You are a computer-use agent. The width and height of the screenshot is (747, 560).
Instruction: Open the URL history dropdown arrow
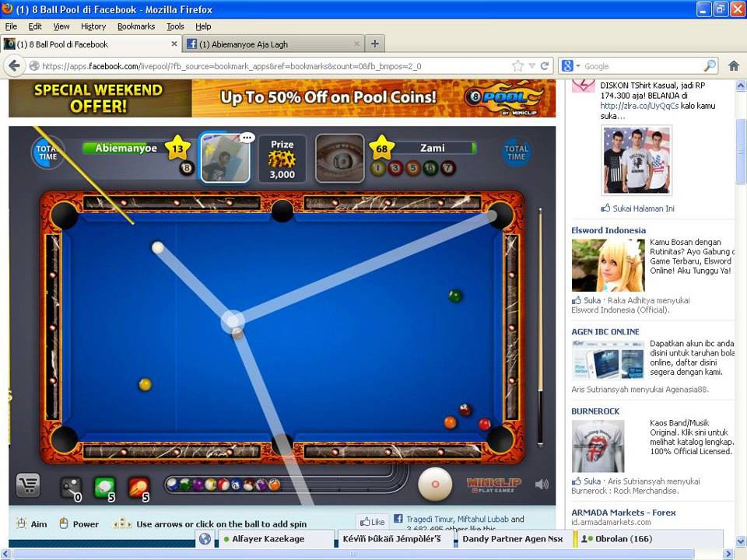pos(531,66)
